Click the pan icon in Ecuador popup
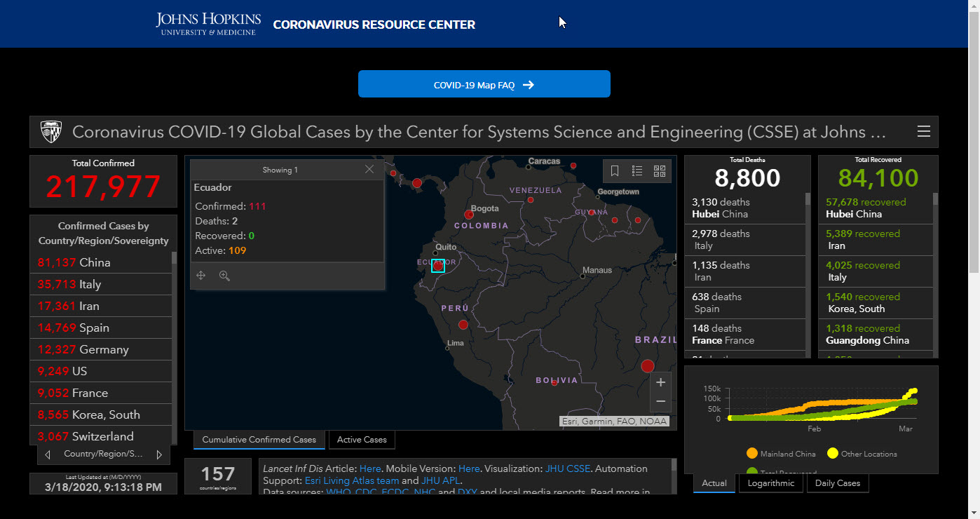Viewport: 980px width, 519px height. (x=200, y=276)
